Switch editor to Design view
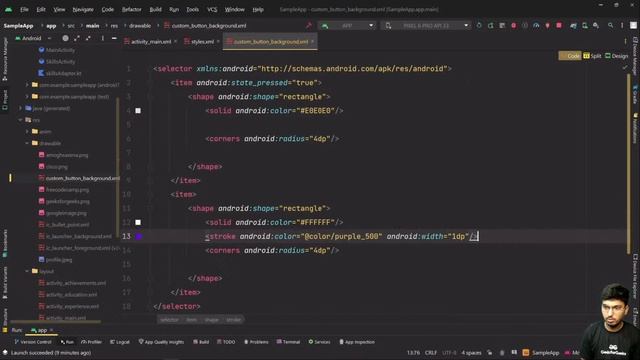The width and height of the screenshot is (640, 360). [617, 56]
